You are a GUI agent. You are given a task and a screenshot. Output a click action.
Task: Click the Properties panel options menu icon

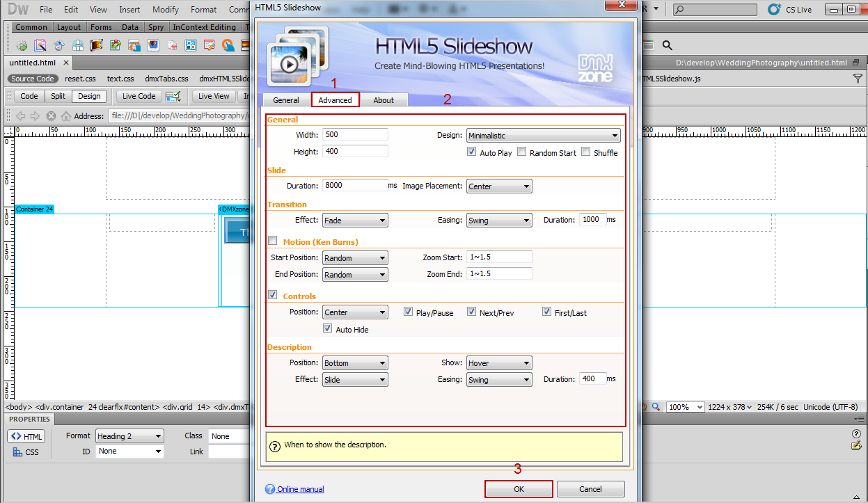[x=860, y=420]
